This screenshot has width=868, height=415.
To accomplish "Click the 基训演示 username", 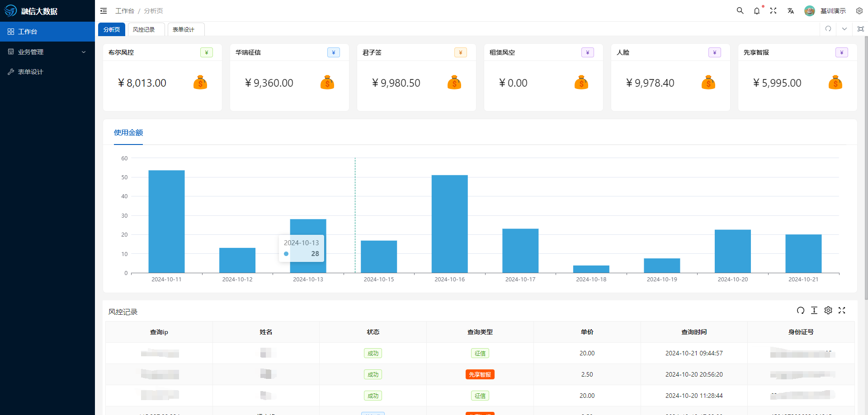I will (x=833, y=11).
